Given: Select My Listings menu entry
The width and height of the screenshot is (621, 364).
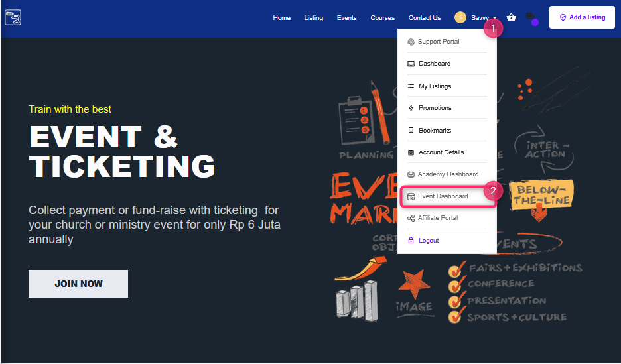Looking at the screenshot, I should (x=435, y=86).
